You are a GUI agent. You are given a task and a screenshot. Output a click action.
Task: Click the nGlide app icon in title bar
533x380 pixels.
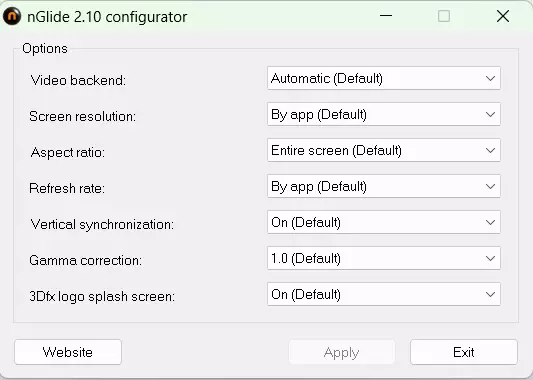[x=12, y=16]
